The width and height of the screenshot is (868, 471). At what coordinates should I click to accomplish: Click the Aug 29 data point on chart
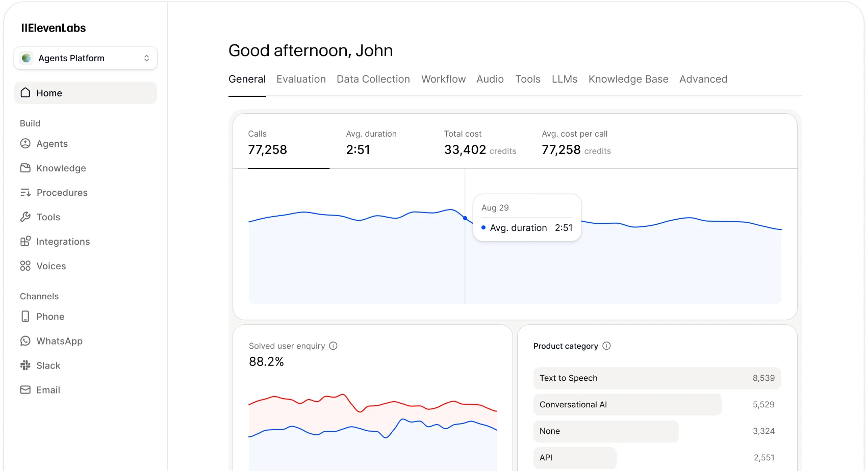465,218
